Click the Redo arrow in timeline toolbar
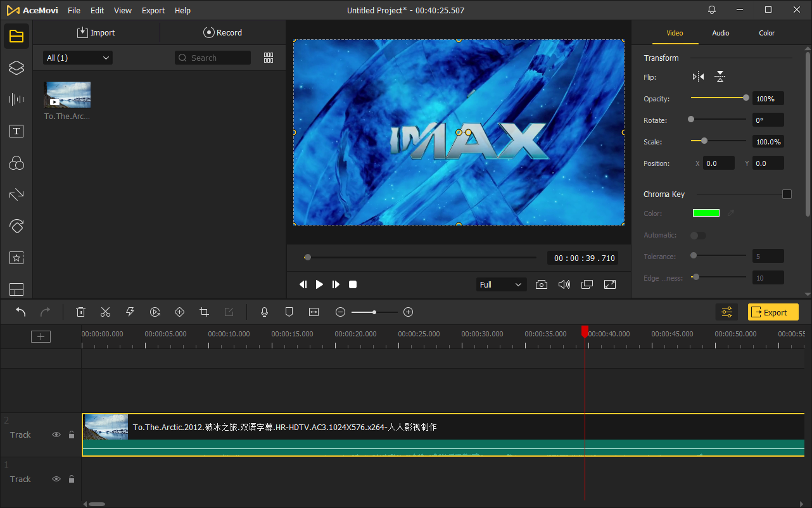This screenshot has height=508, width=812. [45, 312]
